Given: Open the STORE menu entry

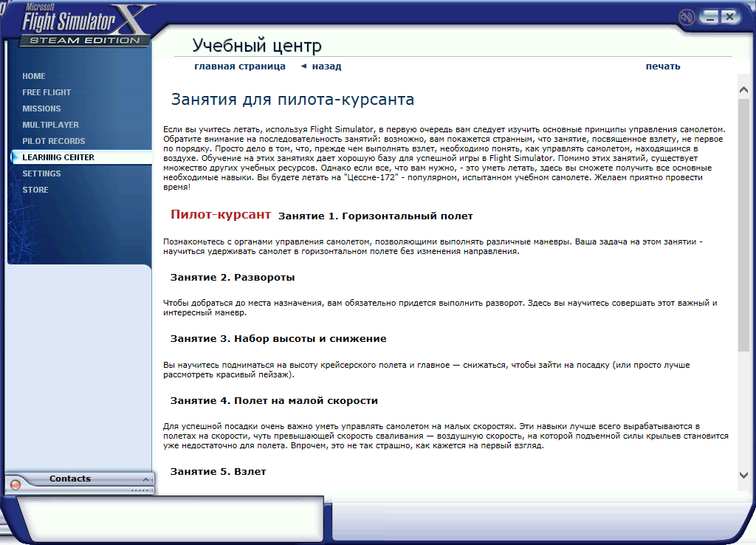Looking at the screenshot, I should point(35,190).
